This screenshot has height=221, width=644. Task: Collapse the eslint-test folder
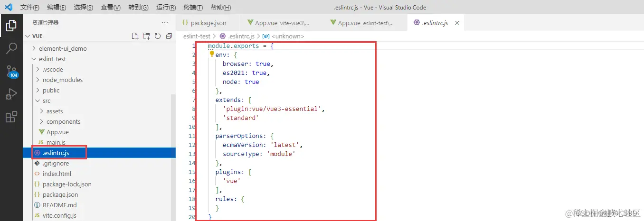click(34, 59)
